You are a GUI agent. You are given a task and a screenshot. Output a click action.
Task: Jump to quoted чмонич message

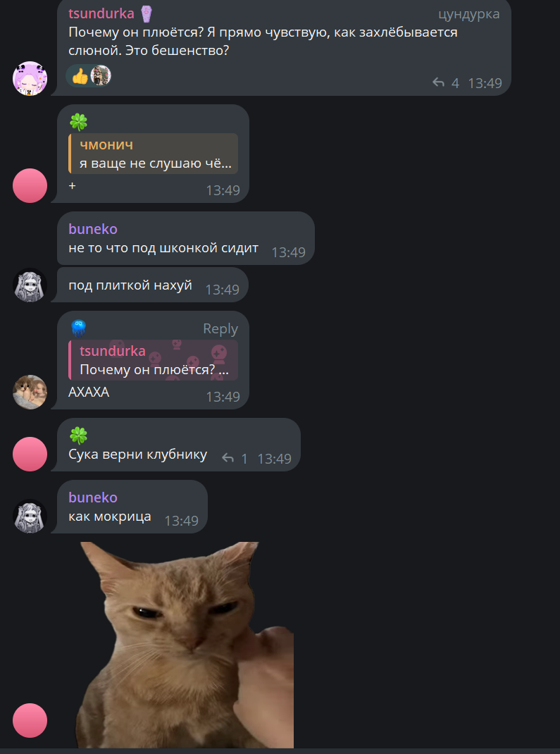[154, 154]
